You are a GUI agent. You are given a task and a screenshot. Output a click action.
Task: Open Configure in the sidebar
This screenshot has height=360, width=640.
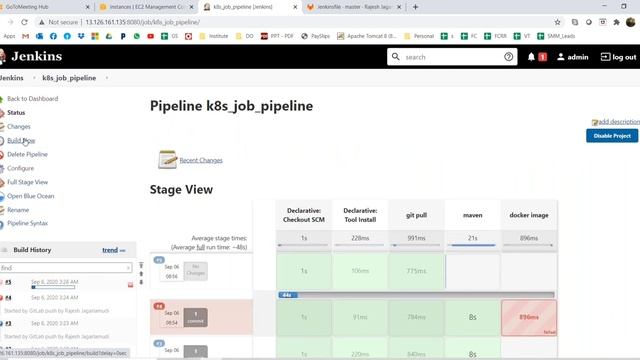(x=20, y=168)
